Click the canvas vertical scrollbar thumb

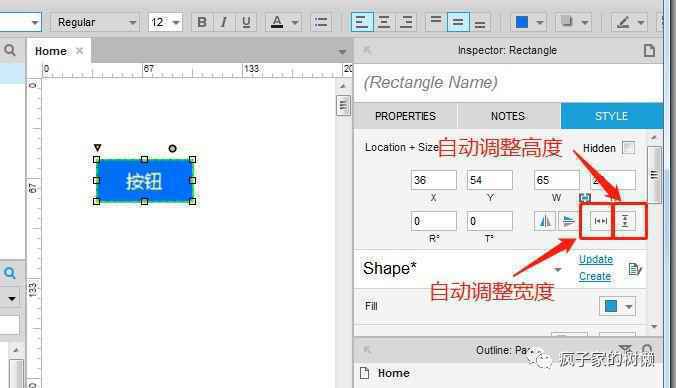[343, 105]
